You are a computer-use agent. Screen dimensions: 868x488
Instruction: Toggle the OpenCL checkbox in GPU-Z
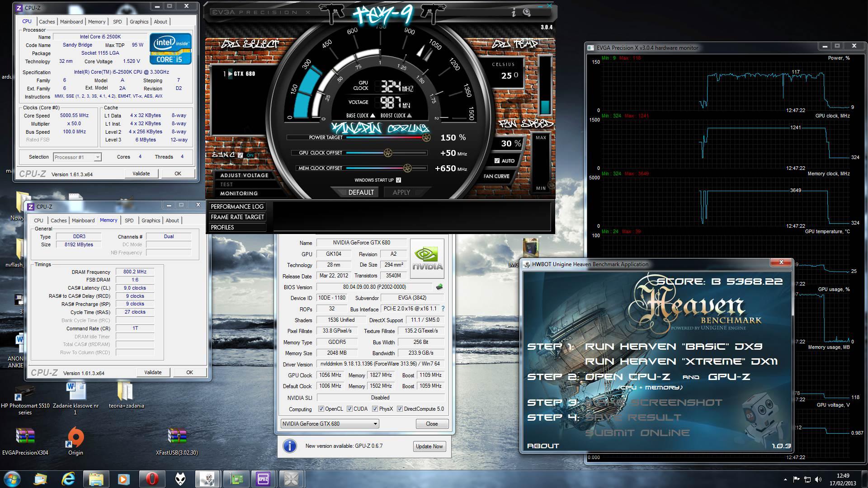[321, 409]
